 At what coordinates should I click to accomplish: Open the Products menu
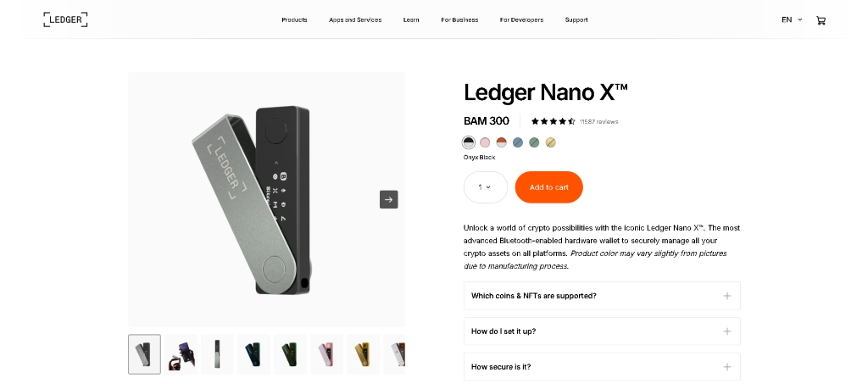click(294, 19)
